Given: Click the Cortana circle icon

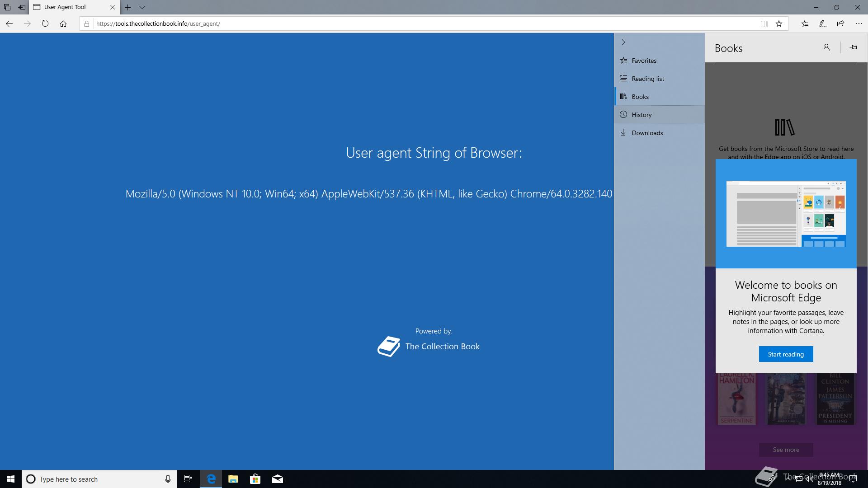Looking at the screenshot, I should tap(31, 479).
